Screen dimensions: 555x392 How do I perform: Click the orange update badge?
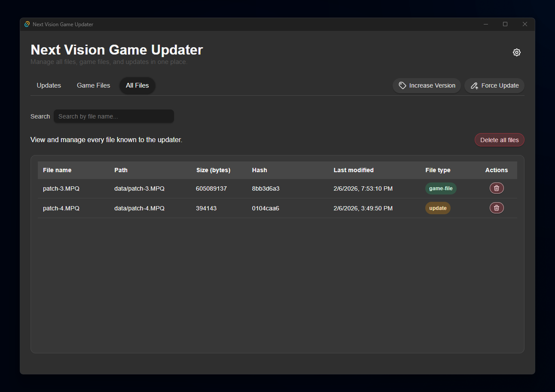click(x=438, y=208)
